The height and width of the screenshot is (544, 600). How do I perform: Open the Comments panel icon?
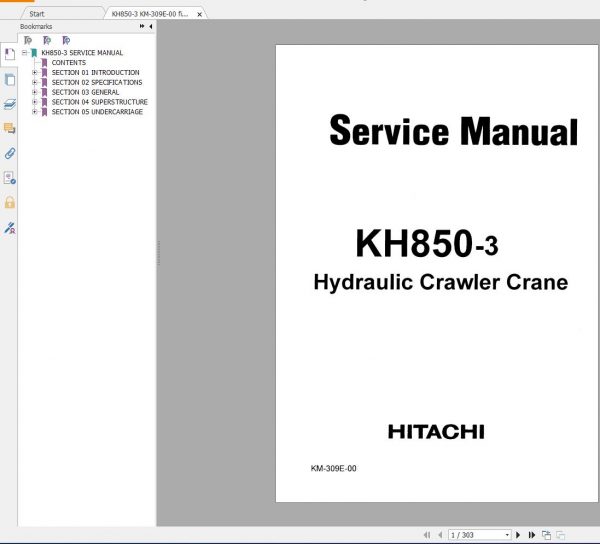(10, 129)
